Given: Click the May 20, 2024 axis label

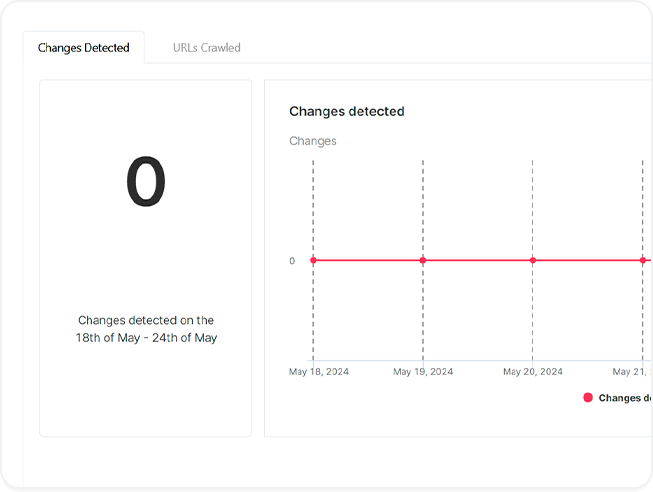Looking at the screenshot, I should pyautogui.click(x=533, y=372).
